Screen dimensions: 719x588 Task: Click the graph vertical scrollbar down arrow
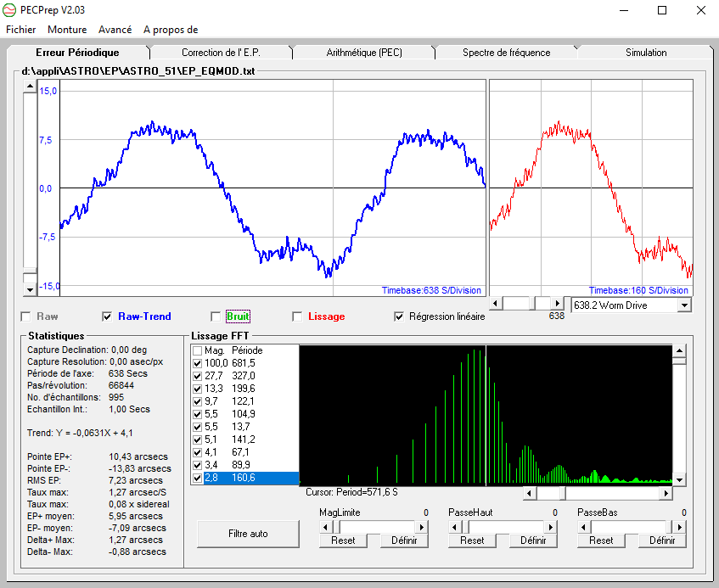point(30,289)
